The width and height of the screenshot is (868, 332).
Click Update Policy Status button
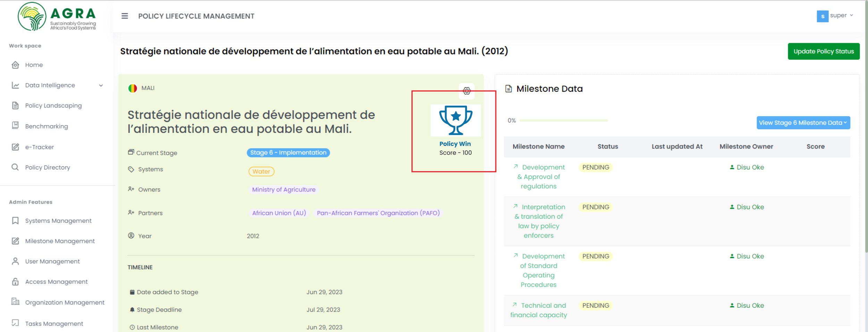tap(824, 51)
